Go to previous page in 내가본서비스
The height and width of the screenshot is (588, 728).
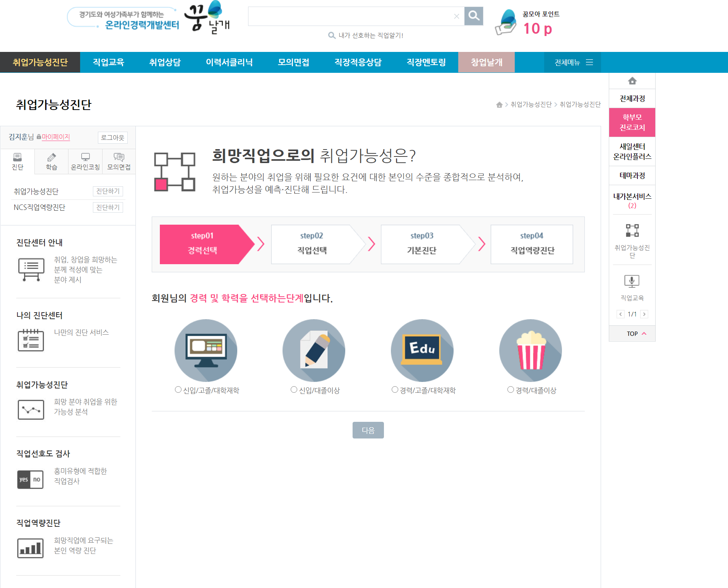pyautogui.click(x=620, y=314)
